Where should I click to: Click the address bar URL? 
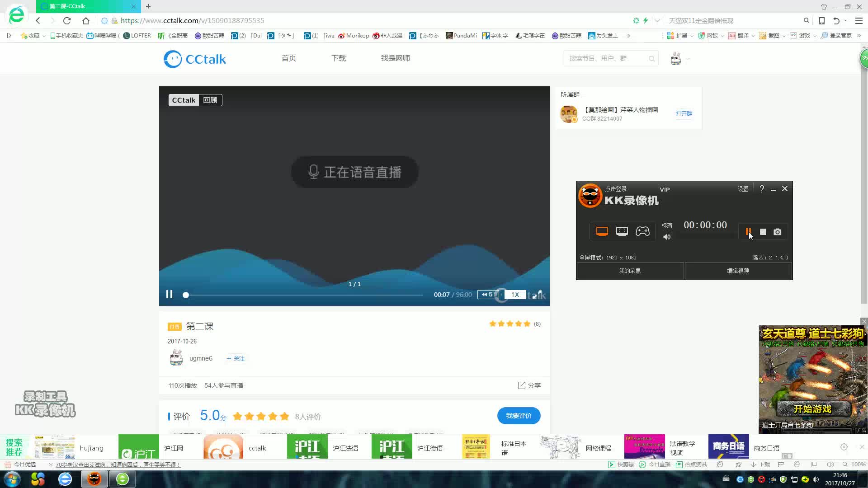192,20
